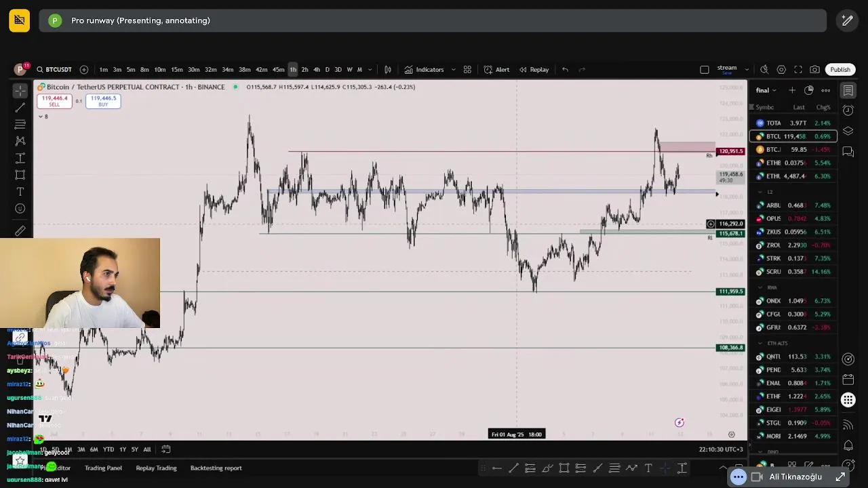Image resolution: width=868 pixels, height=488 pixels.
Task: Select the 5m timeframe
Action: (131, 69)
